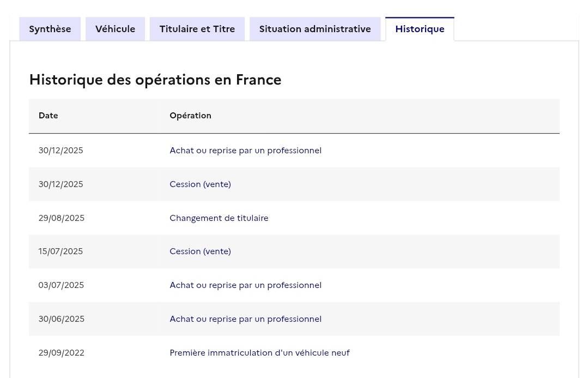The height and width of the screenshot is (378, 588).
Task: Open the Véhicule tab
Action: pyautogui.click(x=115, y=29)
